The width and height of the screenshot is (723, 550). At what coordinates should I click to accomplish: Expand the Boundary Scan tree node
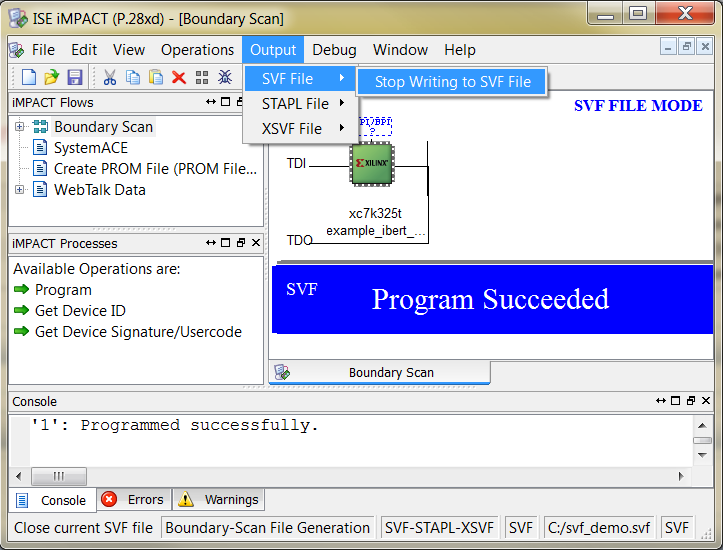pos(19,127)
